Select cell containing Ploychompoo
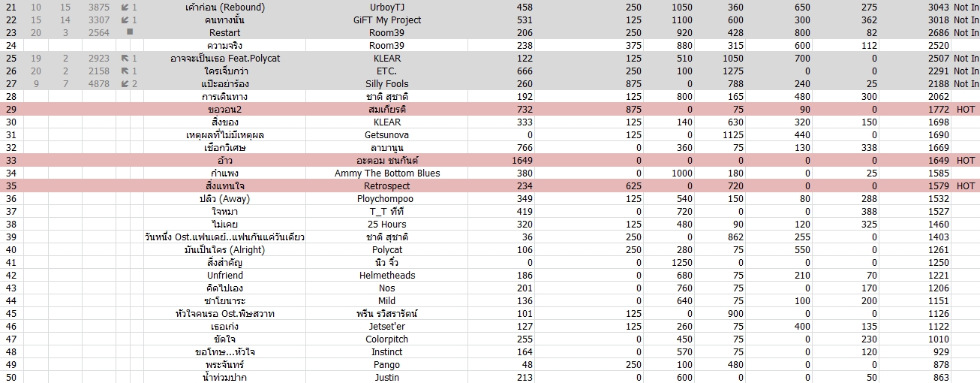 click(386, 198)
